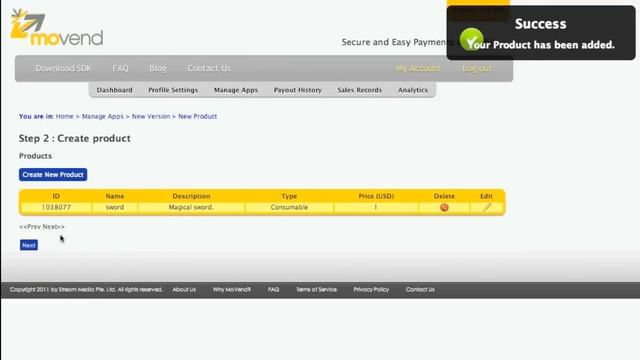The width and height of the screenshot is (640, 360).
Task: Open Download SDK in top navigation
Action: pyautogui.click(x=63, y=68)
